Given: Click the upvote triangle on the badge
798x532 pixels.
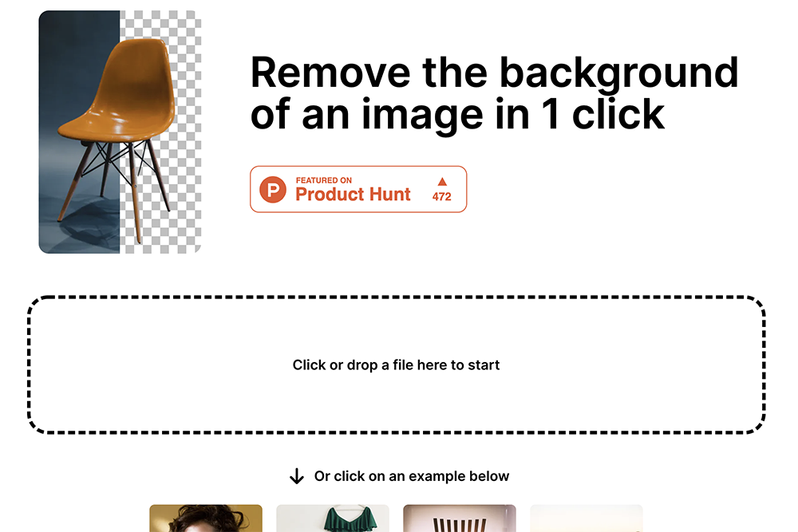Looking at the screenshot, I should (x=442, y=182).
